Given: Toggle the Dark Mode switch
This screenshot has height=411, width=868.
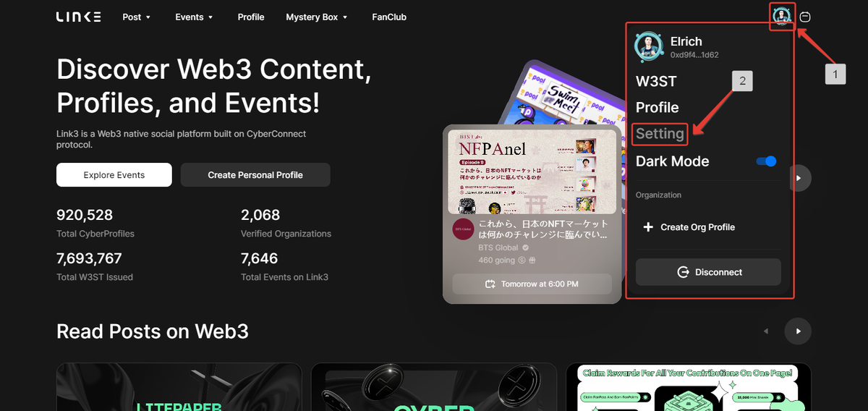Looking at the screenshot, I should pos(766,161).
